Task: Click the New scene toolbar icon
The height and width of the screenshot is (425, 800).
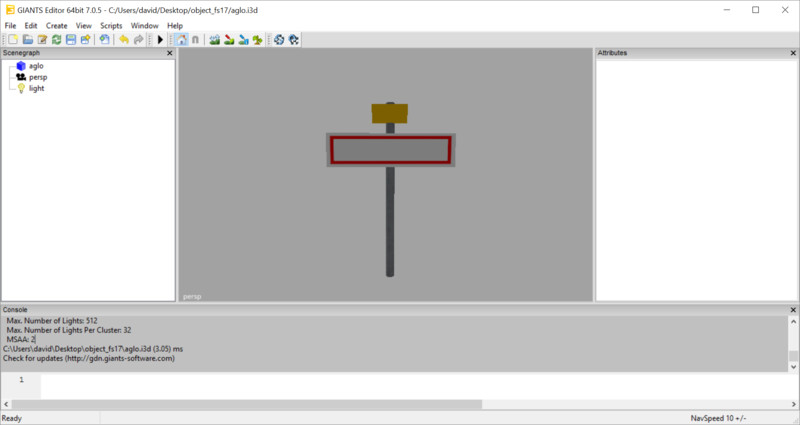Action: pos(13,39)
